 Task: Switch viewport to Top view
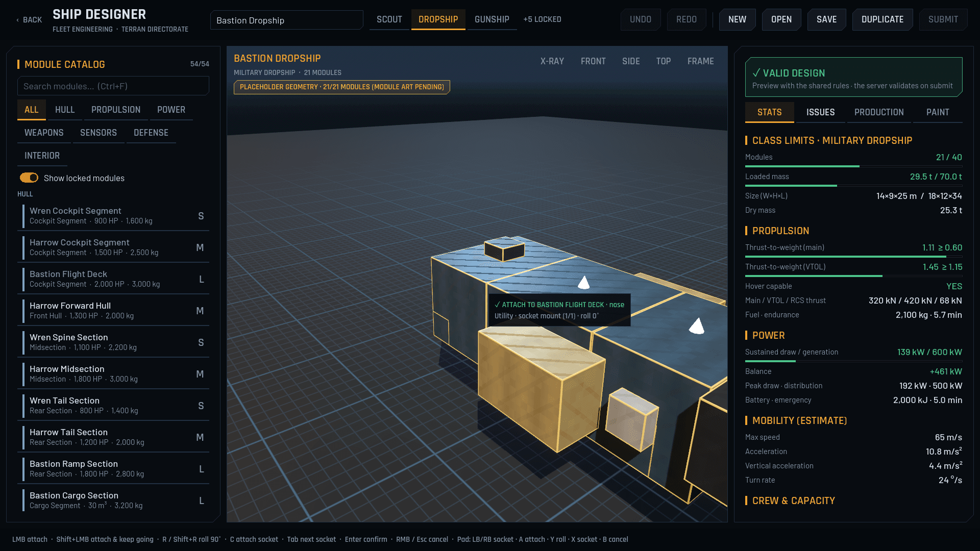(x=664, y=61)
